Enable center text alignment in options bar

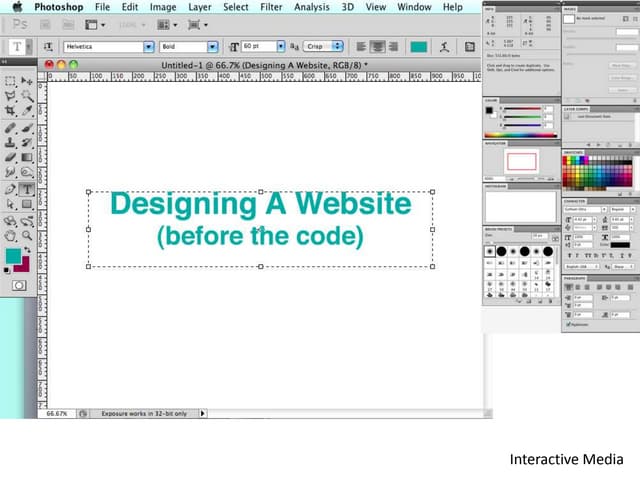[x=378, y=46]
